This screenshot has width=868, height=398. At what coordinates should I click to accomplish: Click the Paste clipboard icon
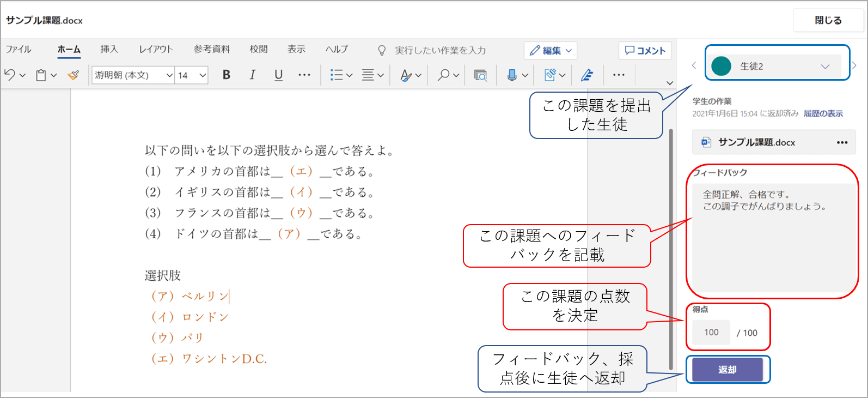point(41,75)
